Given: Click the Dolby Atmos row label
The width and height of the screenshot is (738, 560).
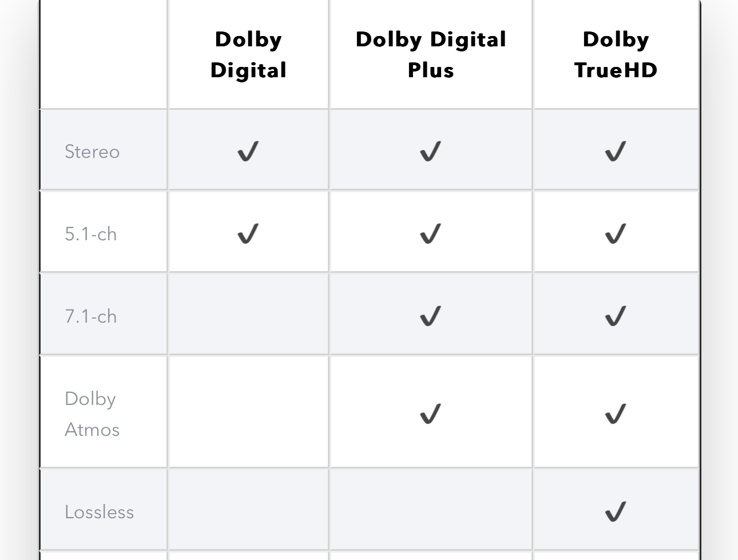Looking at the screenshot, I should 92,414.
